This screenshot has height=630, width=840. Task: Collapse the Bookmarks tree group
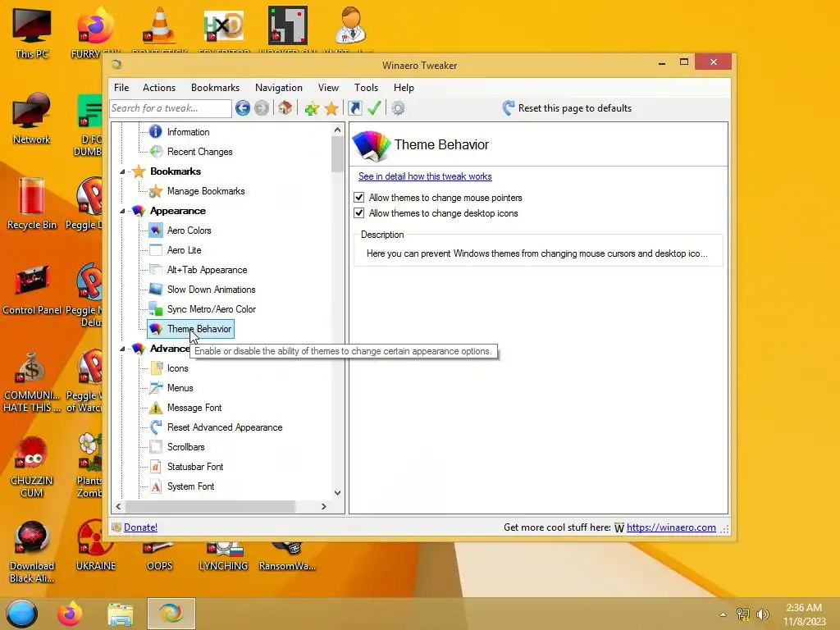[x=123, y=172]
